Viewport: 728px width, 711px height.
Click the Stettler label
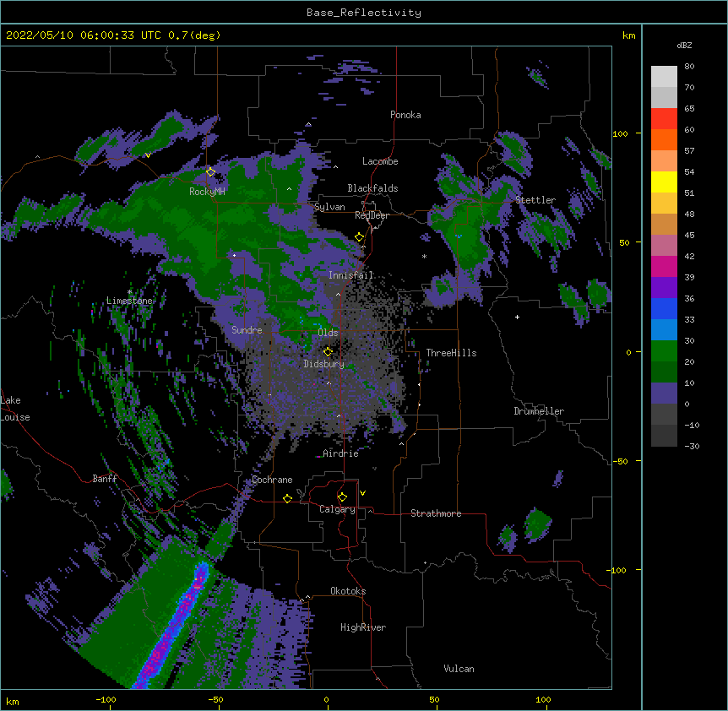click(x=535, y=200)
